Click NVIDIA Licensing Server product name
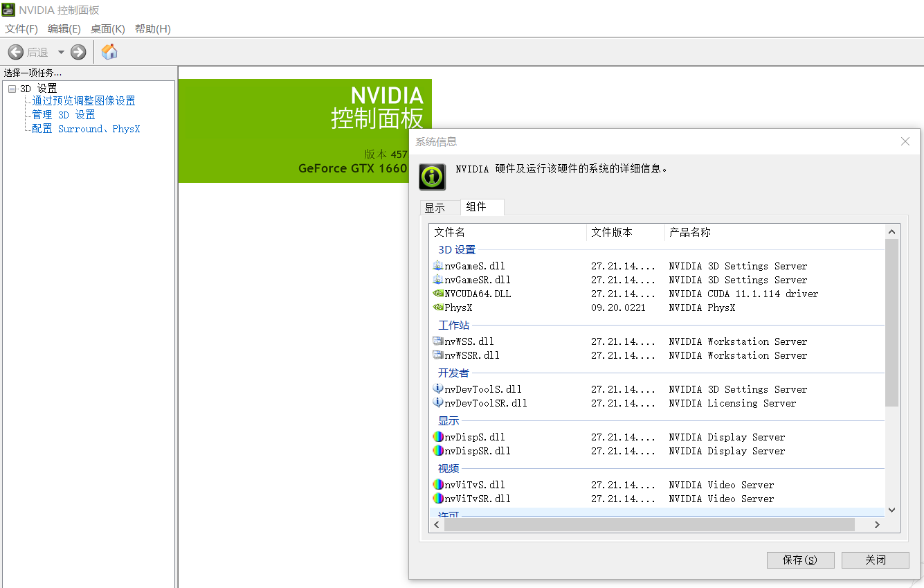The width and height of the screenshot is (924, 588). (x=732, y=403)
